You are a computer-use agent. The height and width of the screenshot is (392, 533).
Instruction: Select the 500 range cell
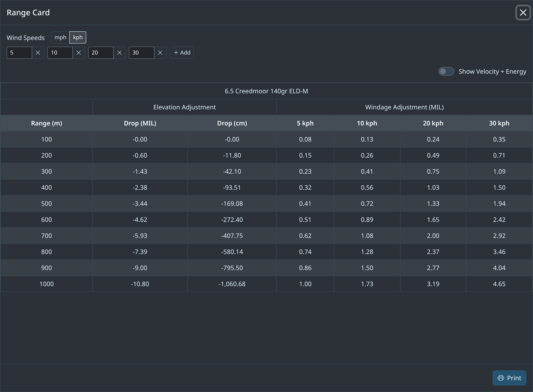[46, 204]
